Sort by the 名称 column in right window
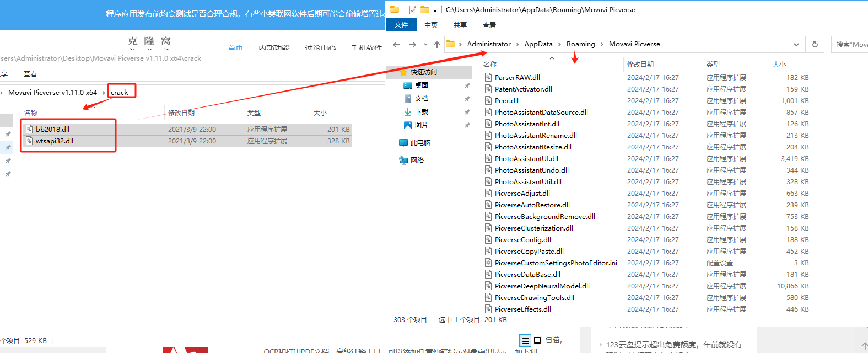Viewport: 868px width, 353px height. point(490,65)
